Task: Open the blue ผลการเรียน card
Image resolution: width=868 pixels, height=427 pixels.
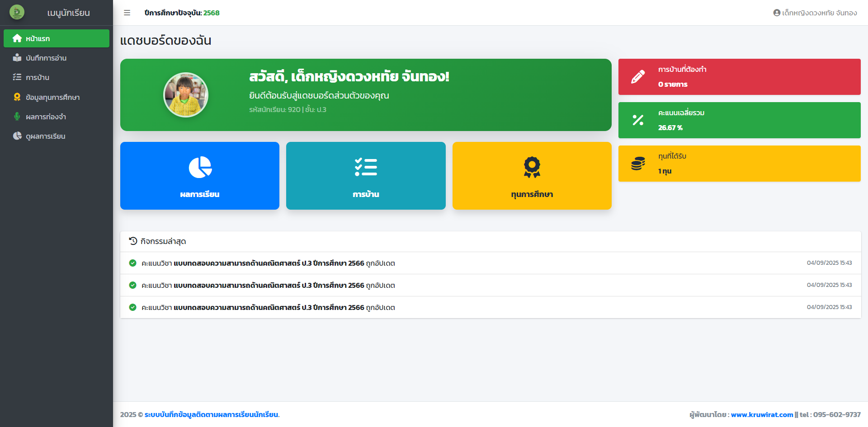Action: click(199, 176)
